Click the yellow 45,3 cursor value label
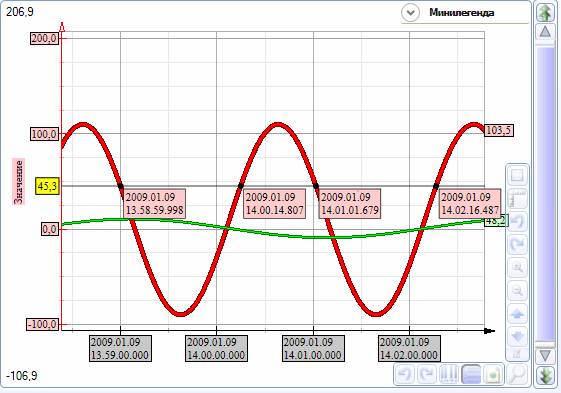561x393 pixels. click(x=47, y=186)
